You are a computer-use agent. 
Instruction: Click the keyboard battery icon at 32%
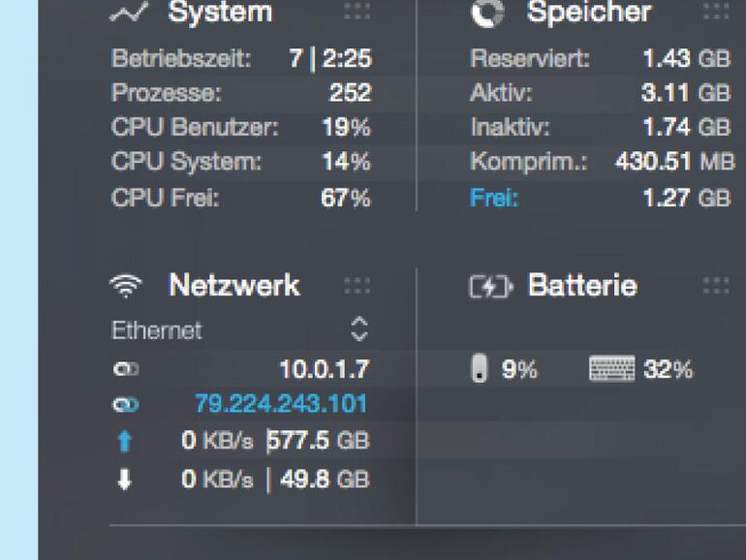(611, 369)
